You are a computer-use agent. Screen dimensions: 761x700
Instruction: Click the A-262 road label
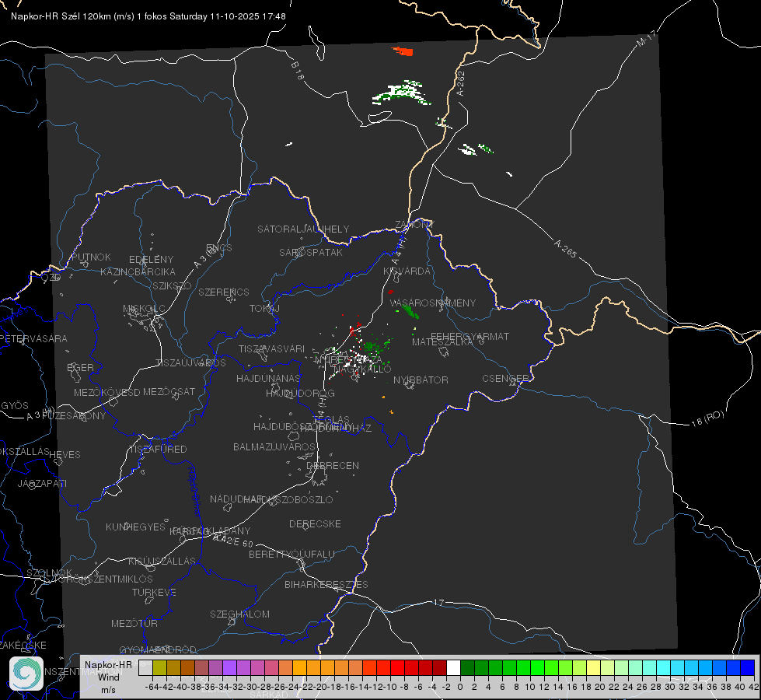[x=461, y=83]
